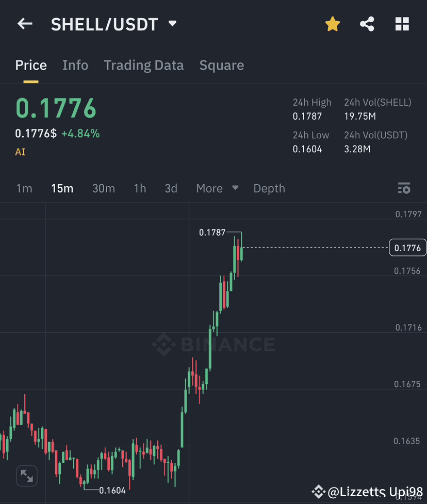Click the apps grid icon top right
Image resolution: width=427 pixels, height=504 pixels.
pos(402,23)
